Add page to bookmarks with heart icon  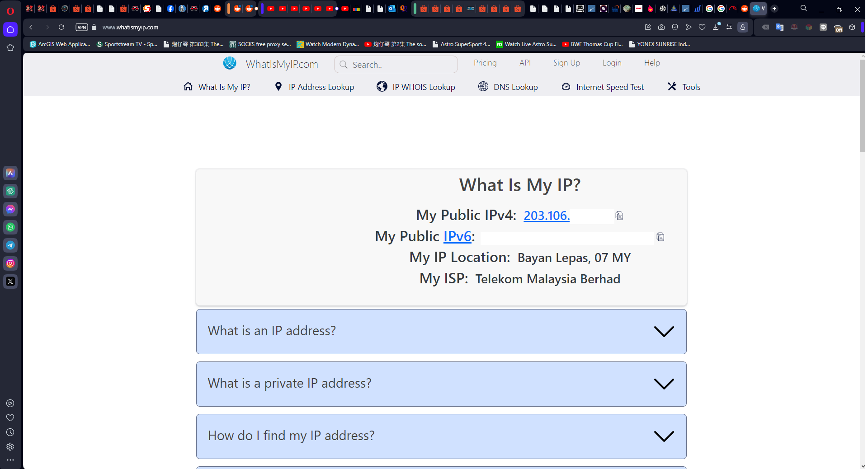click(x=702, y=27)
